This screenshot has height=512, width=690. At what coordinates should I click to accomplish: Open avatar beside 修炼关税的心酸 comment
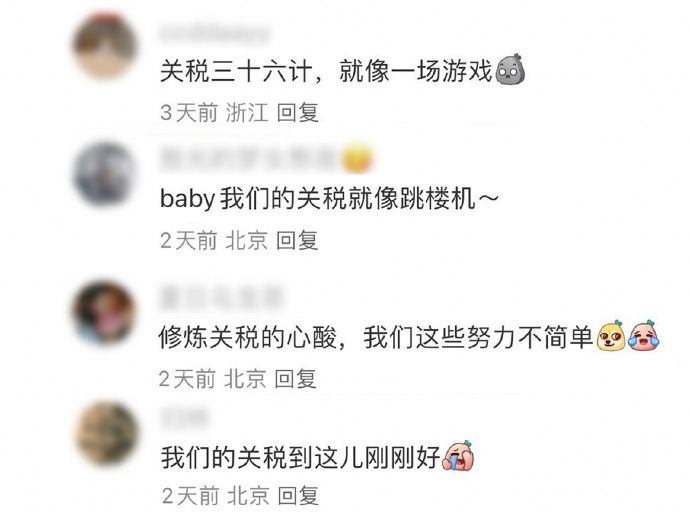pos(105,313)
